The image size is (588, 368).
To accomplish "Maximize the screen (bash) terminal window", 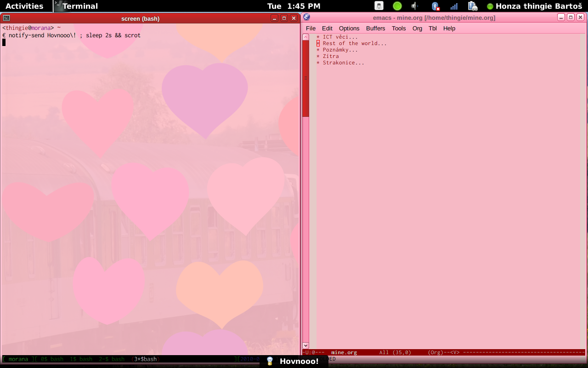I will [284, 18].
